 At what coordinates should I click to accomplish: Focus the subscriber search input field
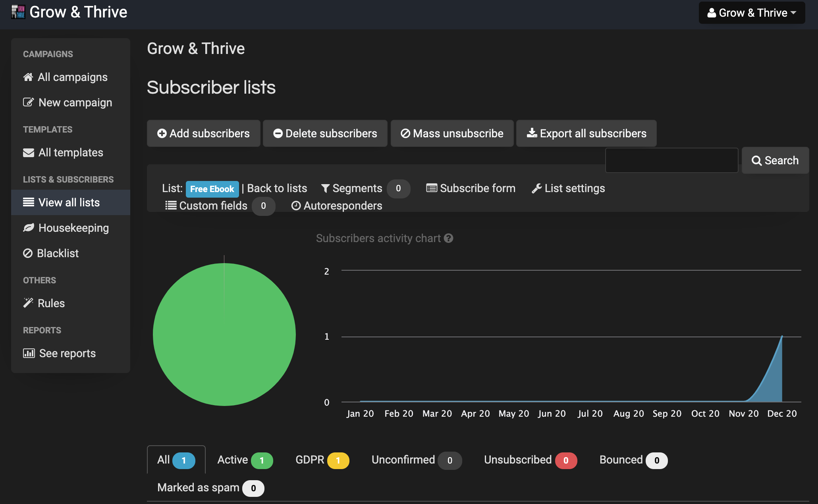[671, 160]
